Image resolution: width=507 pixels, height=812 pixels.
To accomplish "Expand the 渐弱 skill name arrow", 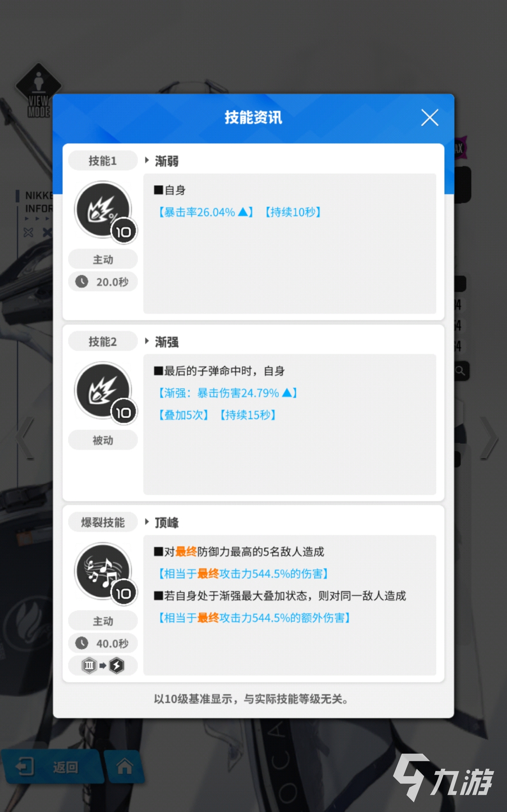I will coord(147,160).
